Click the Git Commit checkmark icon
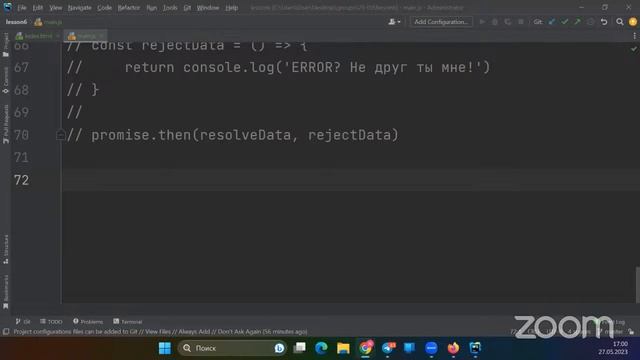 point(564,22)
